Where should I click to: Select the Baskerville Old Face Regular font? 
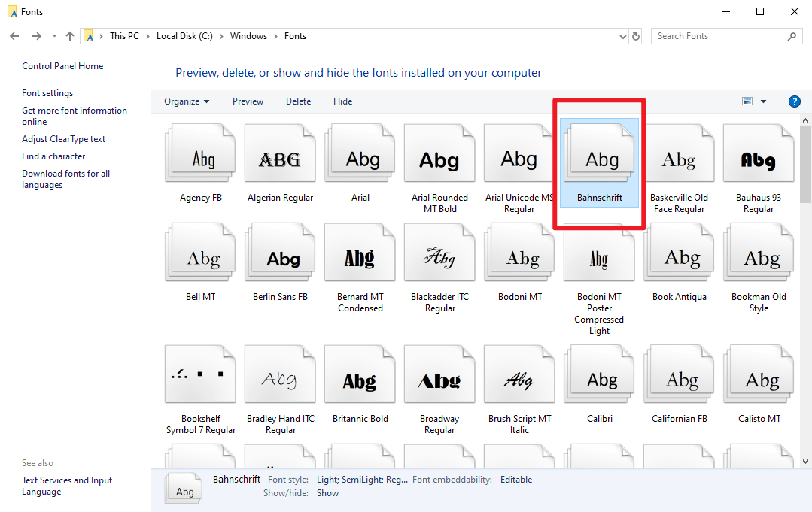tap(679, 153)
